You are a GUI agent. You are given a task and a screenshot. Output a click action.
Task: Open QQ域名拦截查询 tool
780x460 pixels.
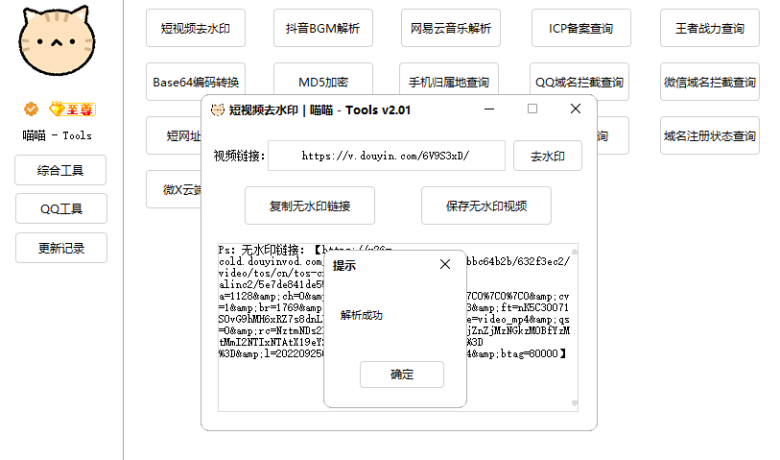tap(580, 82)
